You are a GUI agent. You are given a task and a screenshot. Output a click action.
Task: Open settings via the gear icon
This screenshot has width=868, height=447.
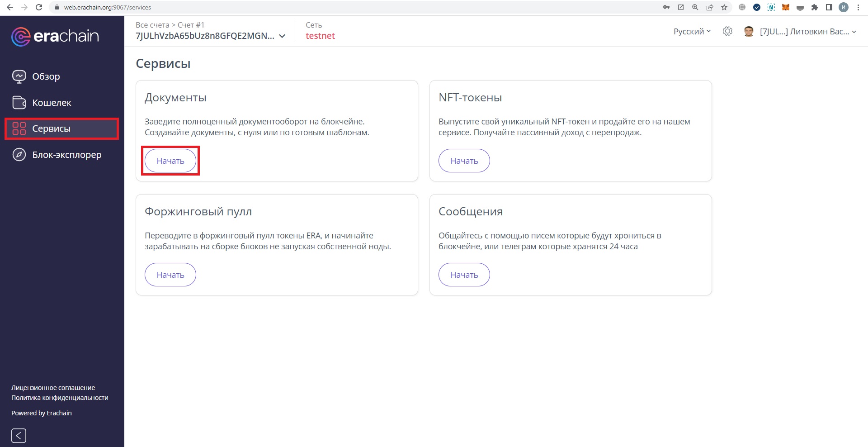[727, 31]
